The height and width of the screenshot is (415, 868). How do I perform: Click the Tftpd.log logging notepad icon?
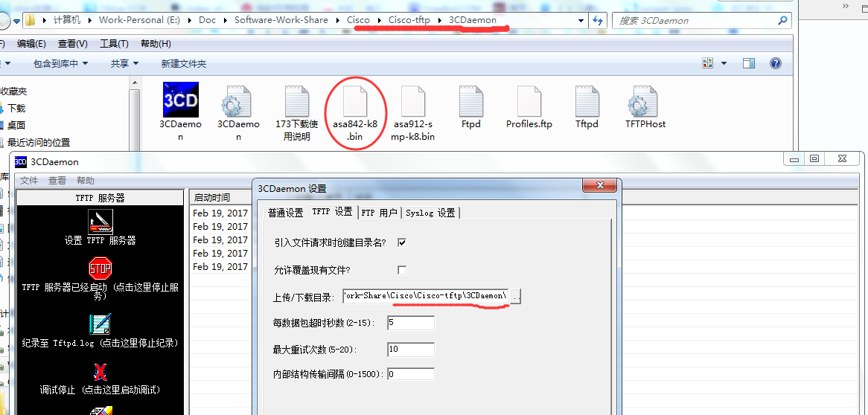tap(100, 325)
